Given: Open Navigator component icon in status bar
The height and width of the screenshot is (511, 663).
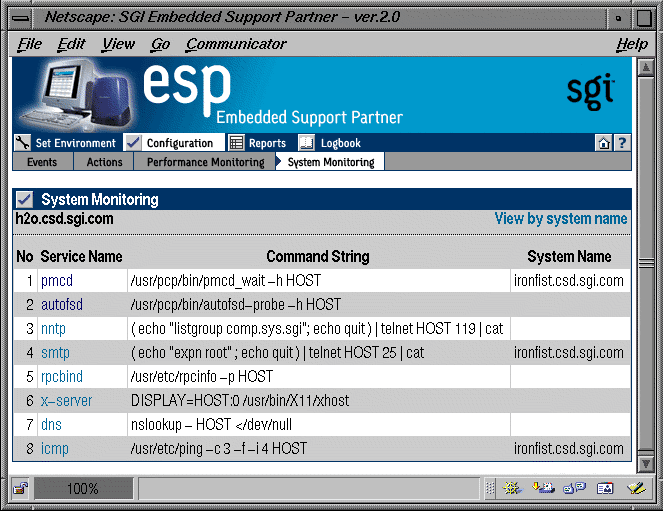Looking at the screenshot, I should coord(512,489).
